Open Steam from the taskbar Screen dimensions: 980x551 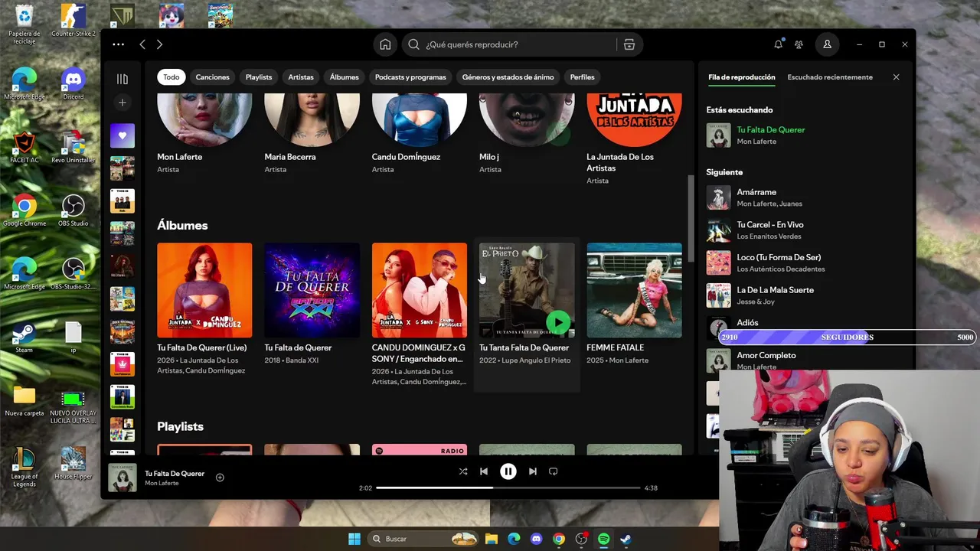(x=626, y=539)
